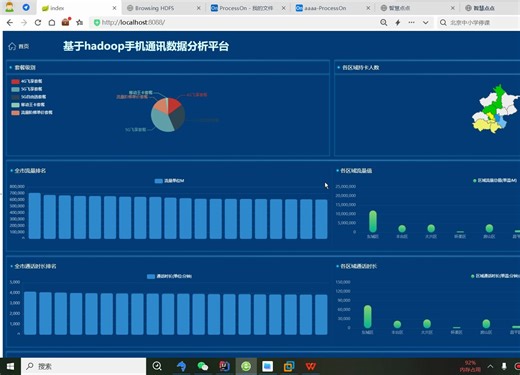Image resolution: width=520 pixels, height=375 pixels.
Task: Close the index tab
Action: [114, 8]
